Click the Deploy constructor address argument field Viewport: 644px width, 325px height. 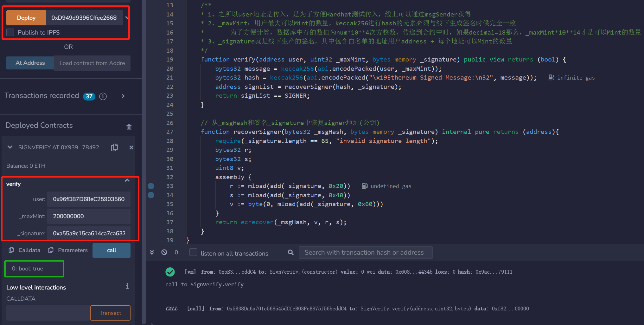85,18
